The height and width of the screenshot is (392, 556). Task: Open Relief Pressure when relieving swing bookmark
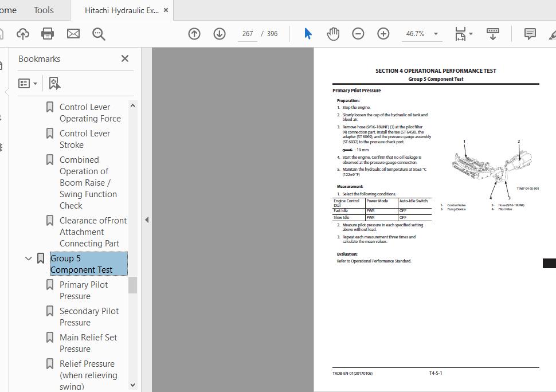point(88,375)
